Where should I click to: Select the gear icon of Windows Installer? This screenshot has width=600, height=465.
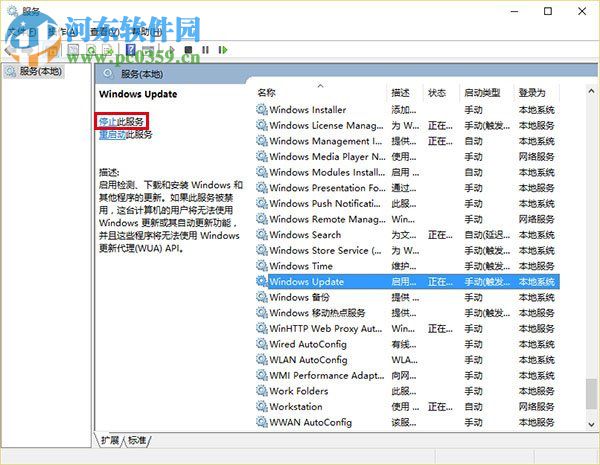pyautogui.click(x=262, y=110)
